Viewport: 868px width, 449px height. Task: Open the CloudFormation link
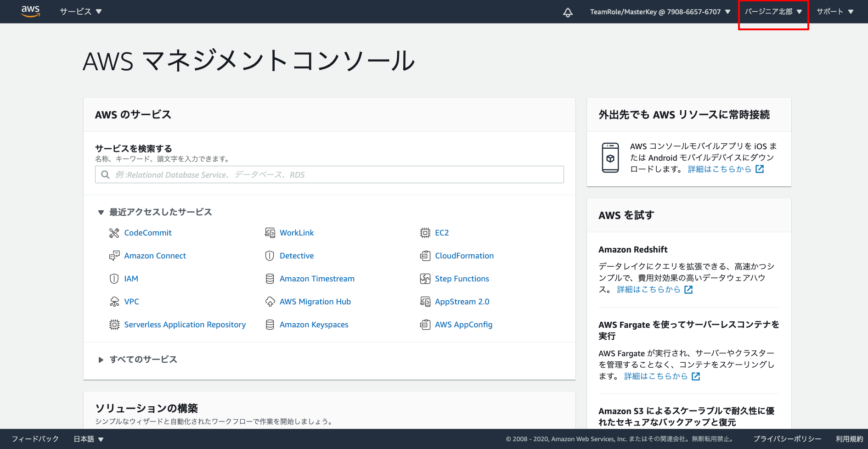[464, 256]
